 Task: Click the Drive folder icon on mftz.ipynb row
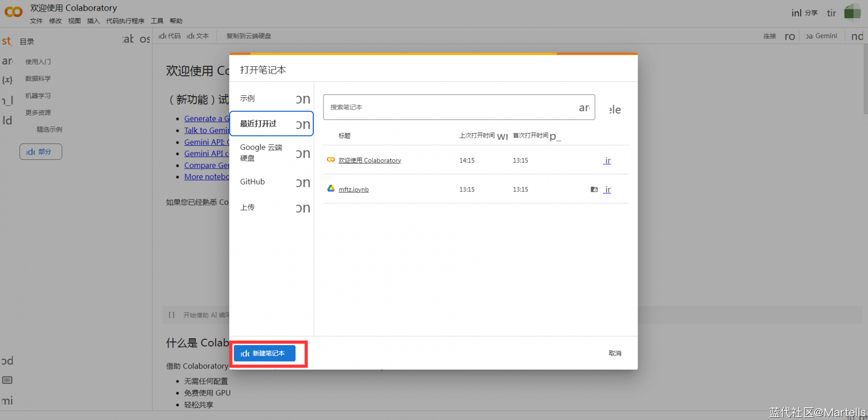[594, 189]
